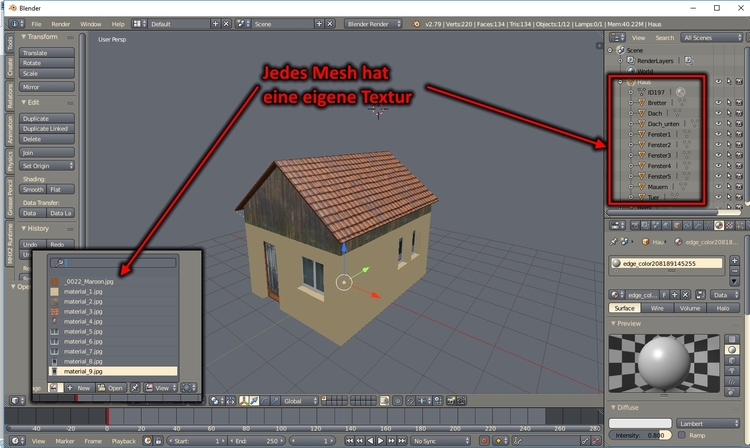Open the Set Origin dropdown
The image size is (750, 448).
click(x=47, y=166)
